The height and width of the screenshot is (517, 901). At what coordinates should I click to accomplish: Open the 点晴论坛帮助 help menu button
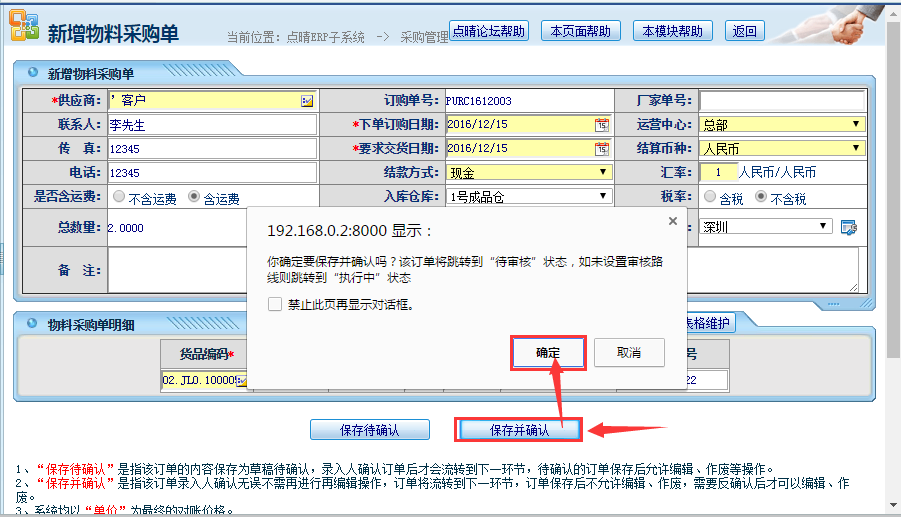point(489,31)
